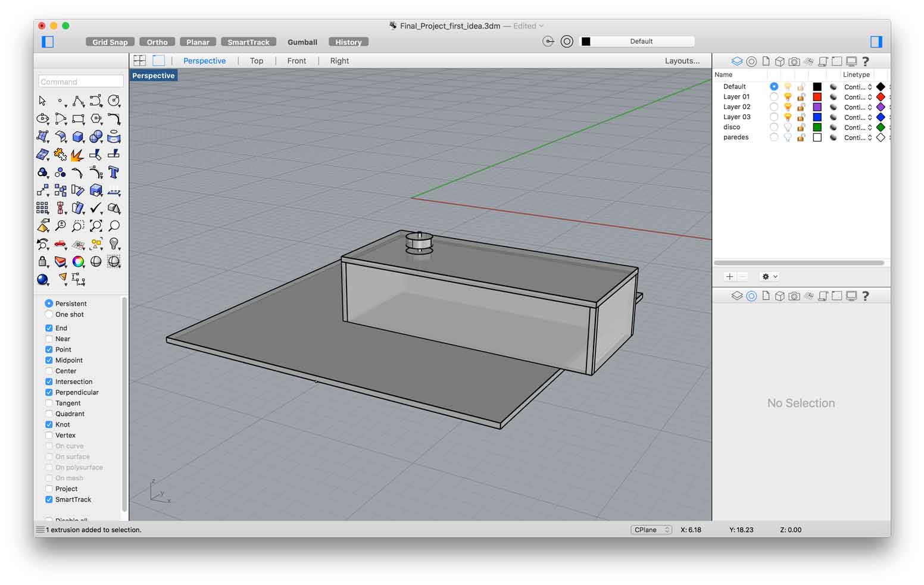924x585 pixels.
Task: Open Layer 03 linetype dropdown
Action: pos(858,117)
